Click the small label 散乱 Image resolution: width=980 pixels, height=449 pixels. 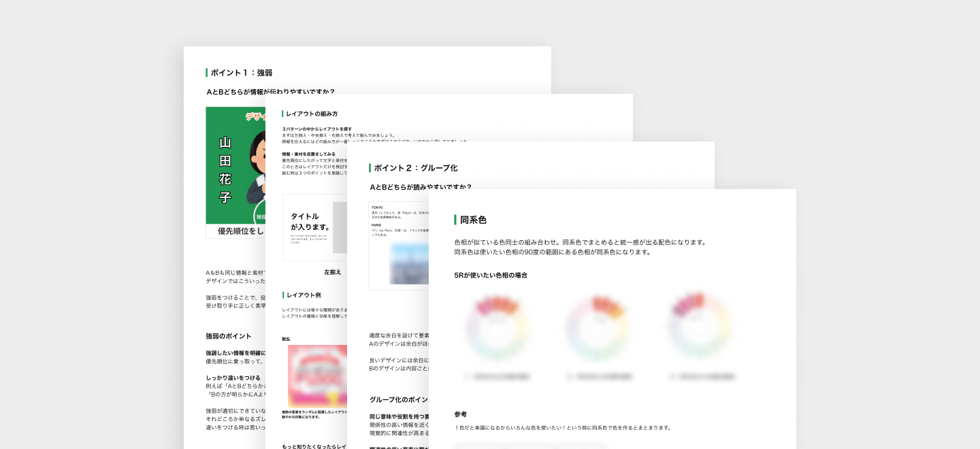287,339
